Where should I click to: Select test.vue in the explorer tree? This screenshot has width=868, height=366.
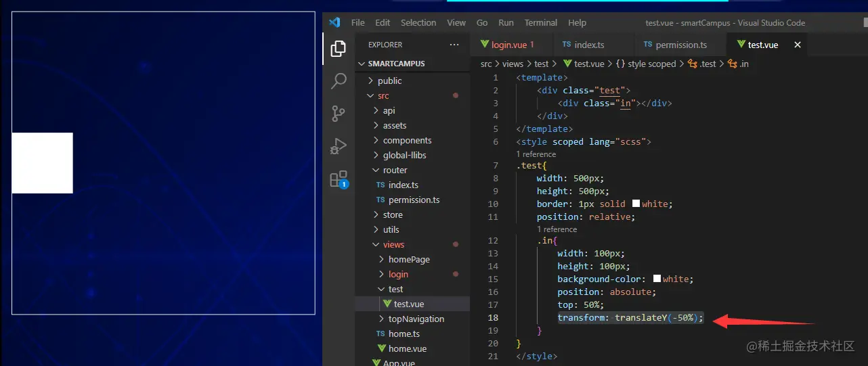pos(412,304)
